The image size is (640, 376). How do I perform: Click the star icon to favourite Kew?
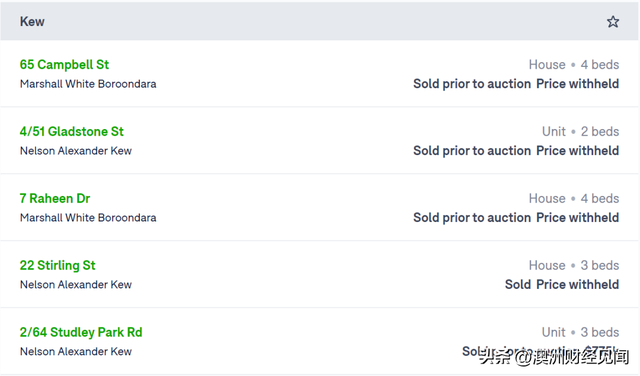613,22
